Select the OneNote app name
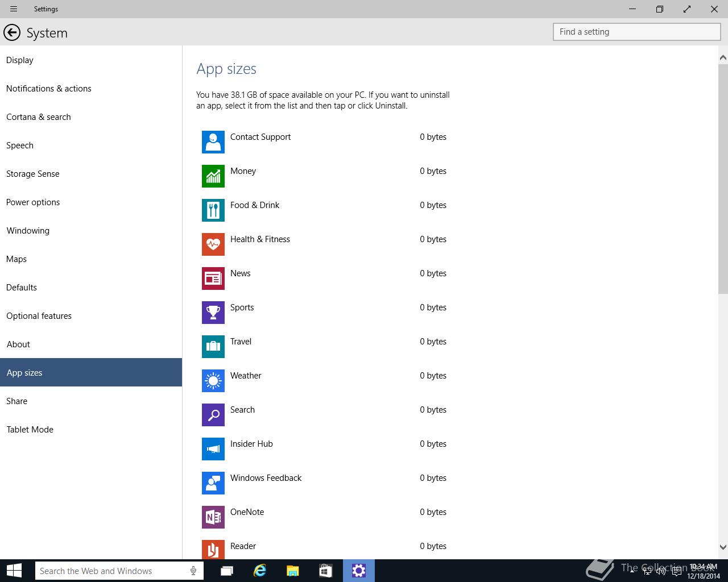Screen dimensions: 728x582 [247, 512]
